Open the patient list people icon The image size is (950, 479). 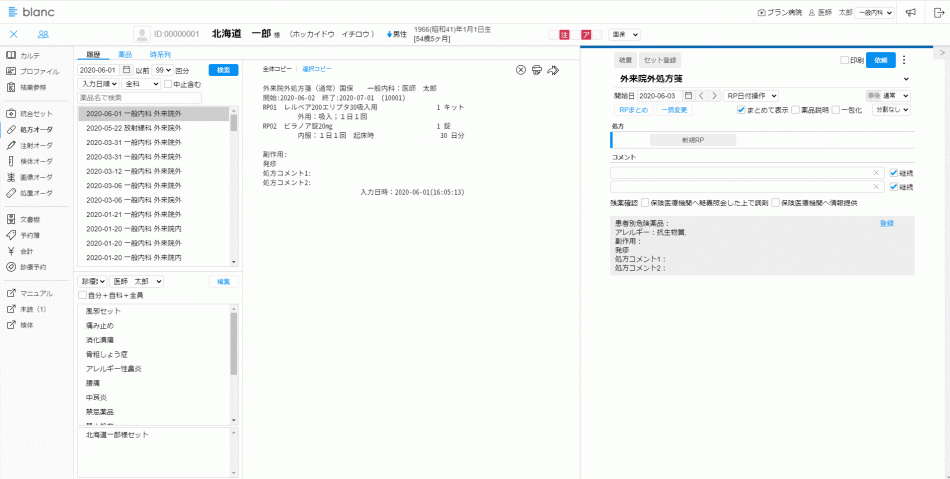pos(43,35)
